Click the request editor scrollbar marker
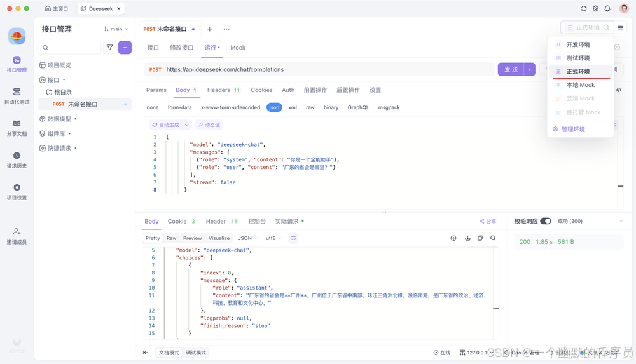Image resolution: width=636 pixels, height=364 pixels. (620, 186)
